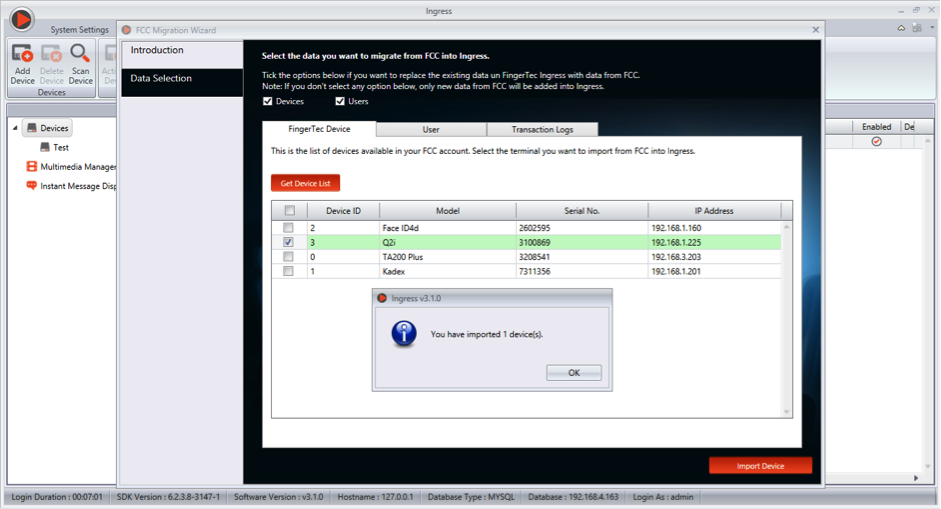Select Instant Message Display in tree
The width and height of the screenshot is (941, 509).
[78, 186]
